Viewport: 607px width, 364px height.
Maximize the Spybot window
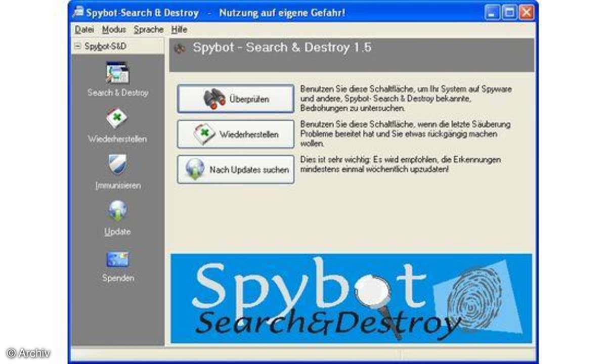(509, 13)
